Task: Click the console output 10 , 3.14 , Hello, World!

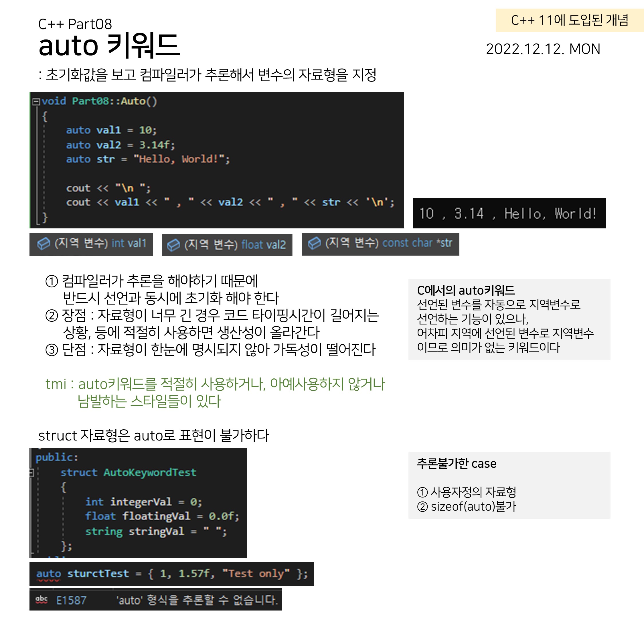Action: point(509,214)
